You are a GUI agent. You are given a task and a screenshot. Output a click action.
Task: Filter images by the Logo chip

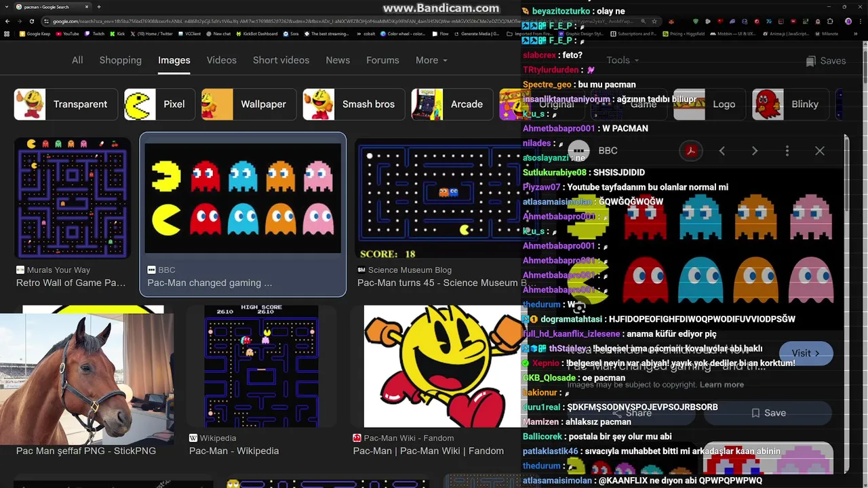(709, 104)
